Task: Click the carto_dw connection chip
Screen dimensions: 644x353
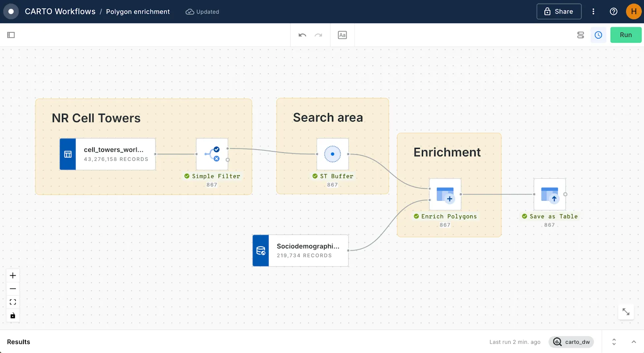Action: coord(571,342)
